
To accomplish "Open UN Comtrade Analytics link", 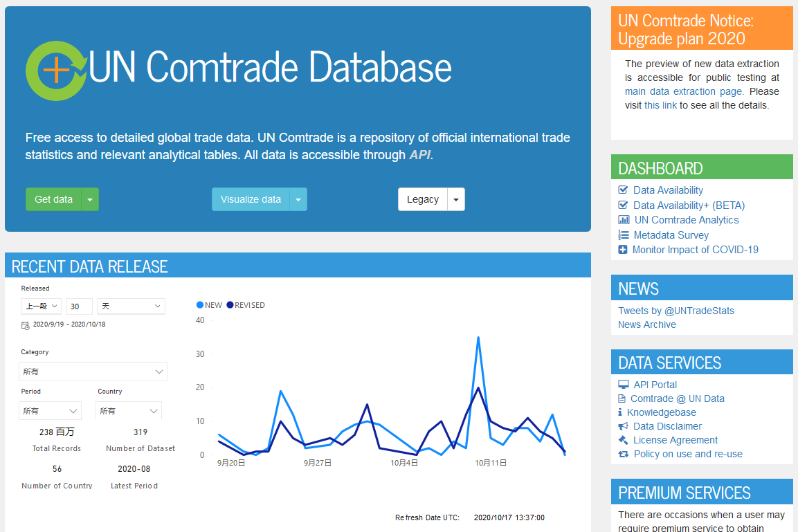I will [x=687, y=220].
